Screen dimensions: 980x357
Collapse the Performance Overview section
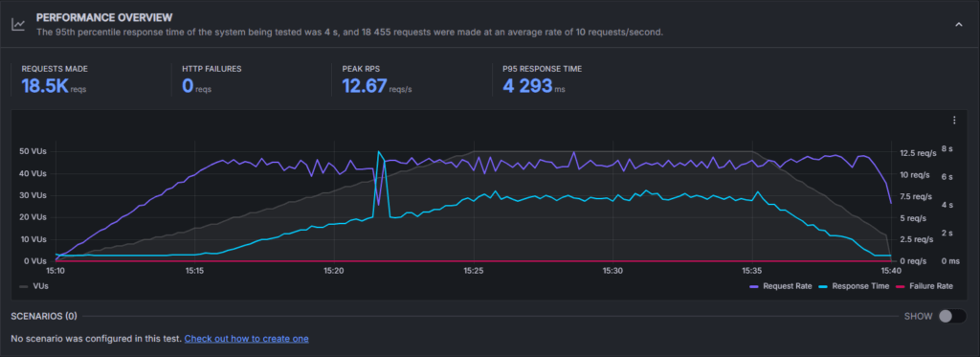coord(958,24)
